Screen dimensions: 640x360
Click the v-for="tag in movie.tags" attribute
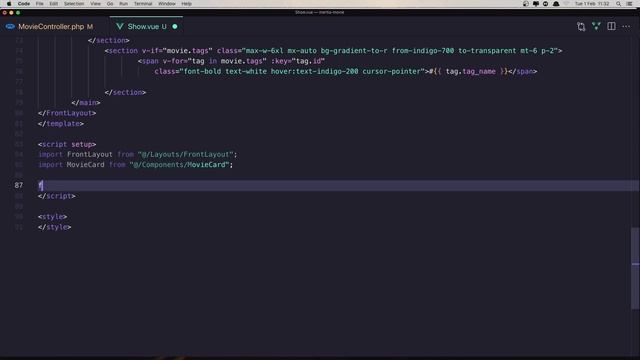coord(215,61)
